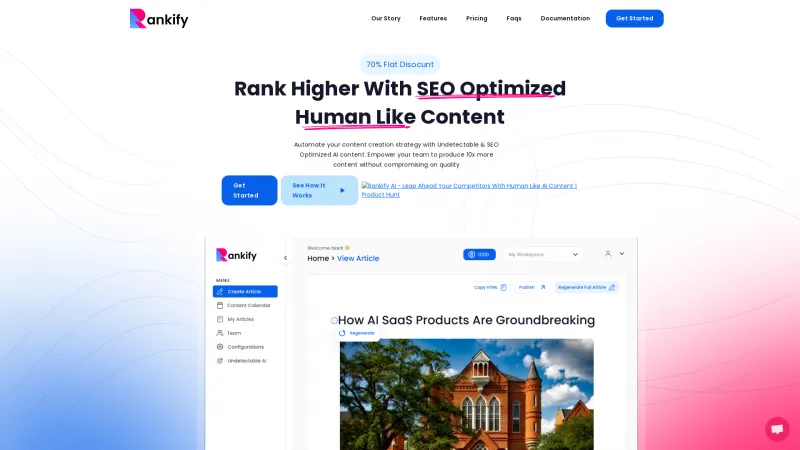
Task: Click the gear icon beside Configurations
Action: coord(220,347)
